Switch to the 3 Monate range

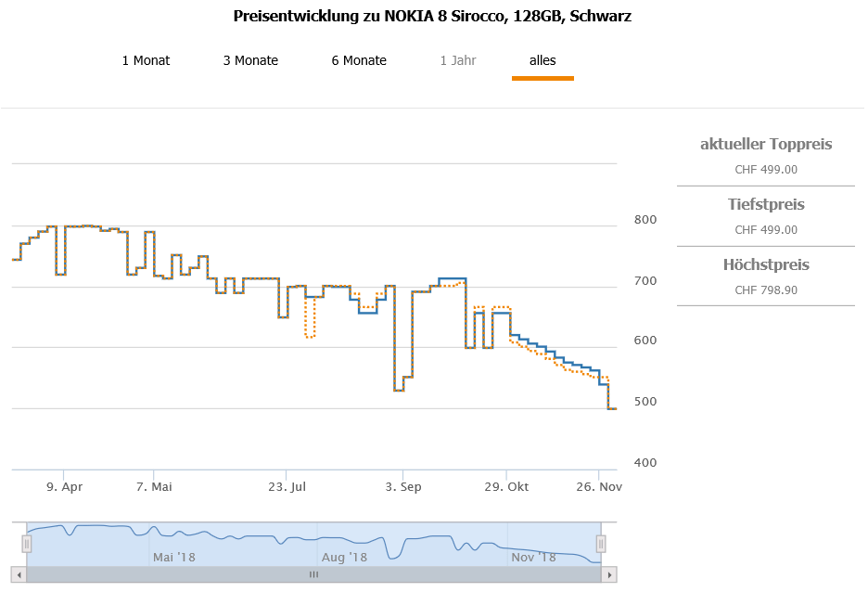coord(250,60)
